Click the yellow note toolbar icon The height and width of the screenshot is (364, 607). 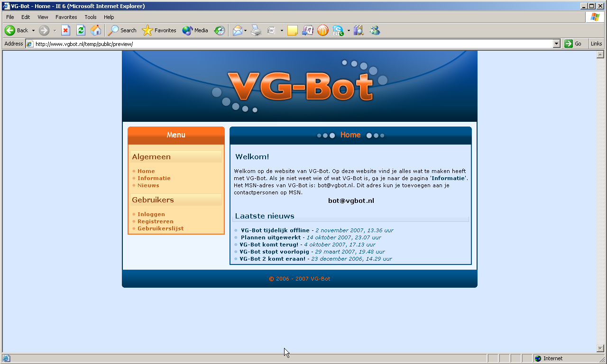(293, 30)
